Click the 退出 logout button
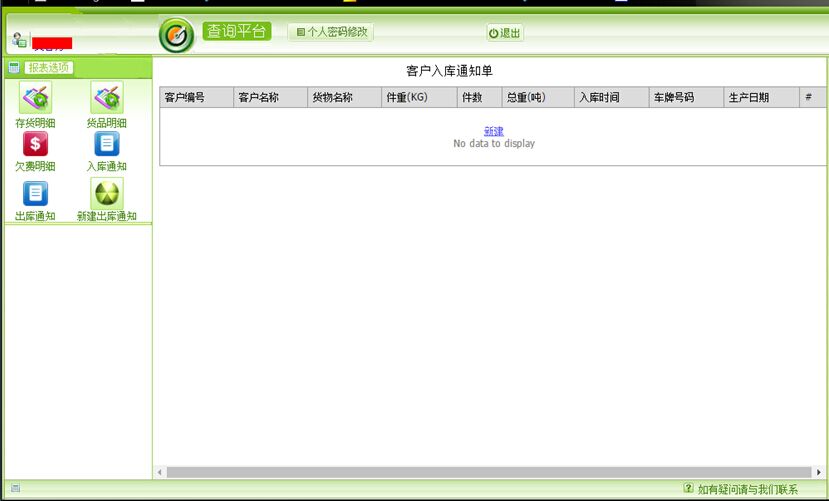This screenshot has width=829, height=501. tap(505, 33)
